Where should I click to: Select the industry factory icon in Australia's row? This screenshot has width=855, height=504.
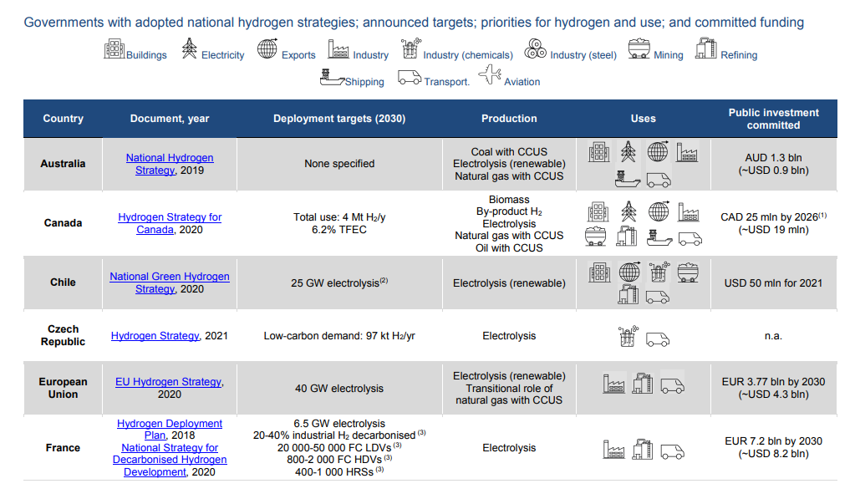687,152
